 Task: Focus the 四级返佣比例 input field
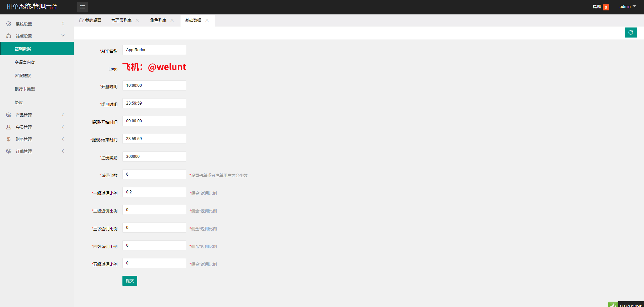pyautogui.click(x=154, y=245)
